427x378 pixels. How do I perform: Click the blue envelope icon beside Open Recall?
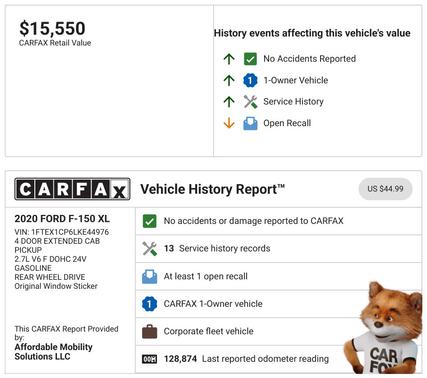point(250,123)
